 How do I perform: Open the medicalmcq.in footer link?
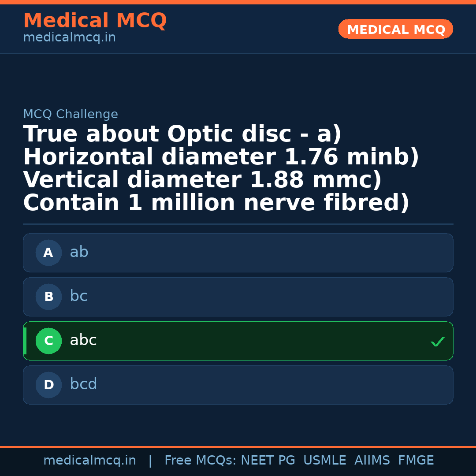click(x=90, y=460)
